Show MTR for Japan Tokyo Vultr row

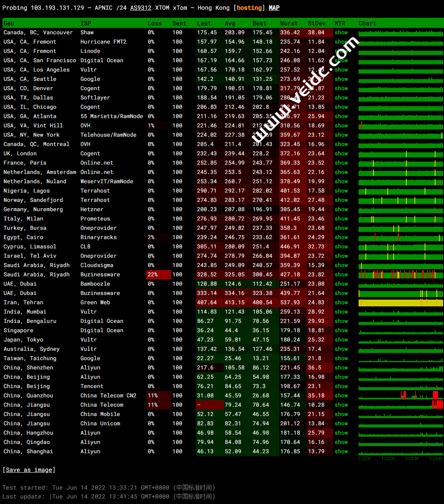[x=341, y=340]
